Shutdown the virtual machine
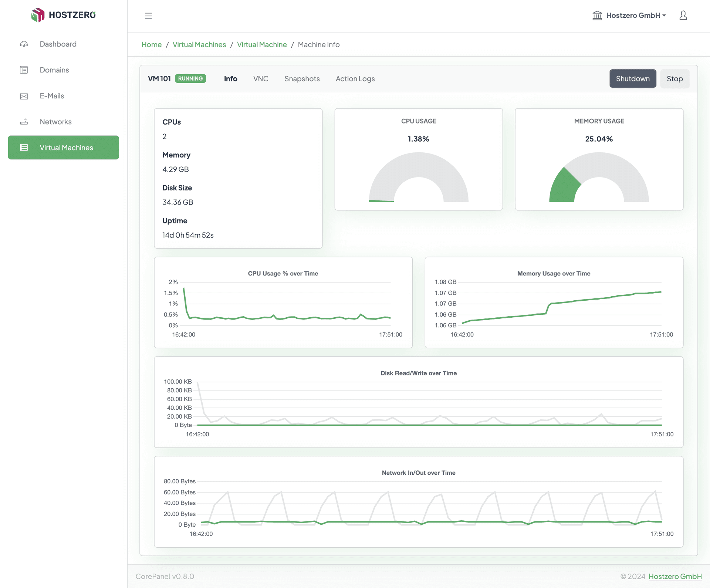Image resolution: width=710 pixels, height=588 pixels. coord(633,78)
